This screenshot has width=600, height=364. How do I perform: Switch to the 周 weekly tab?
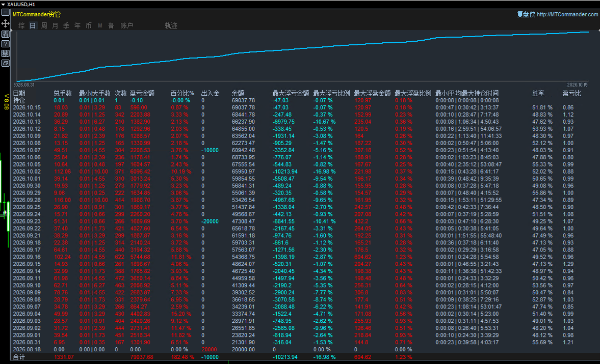(44, 25)
